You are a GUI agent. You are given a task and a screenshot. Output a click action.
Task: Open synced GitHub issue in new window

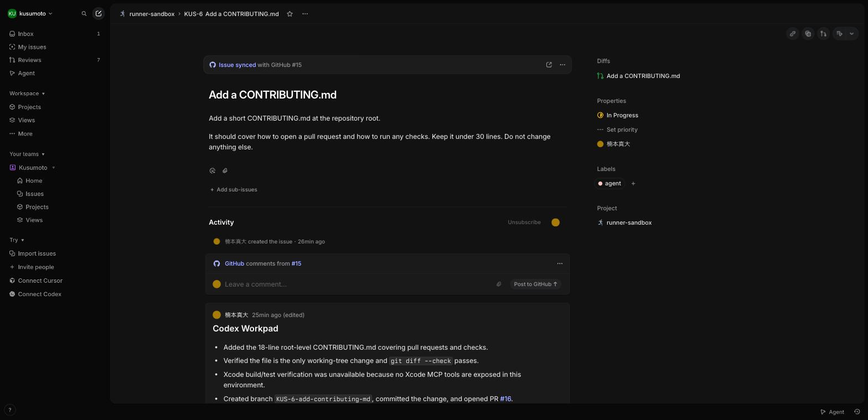(549, 65)
